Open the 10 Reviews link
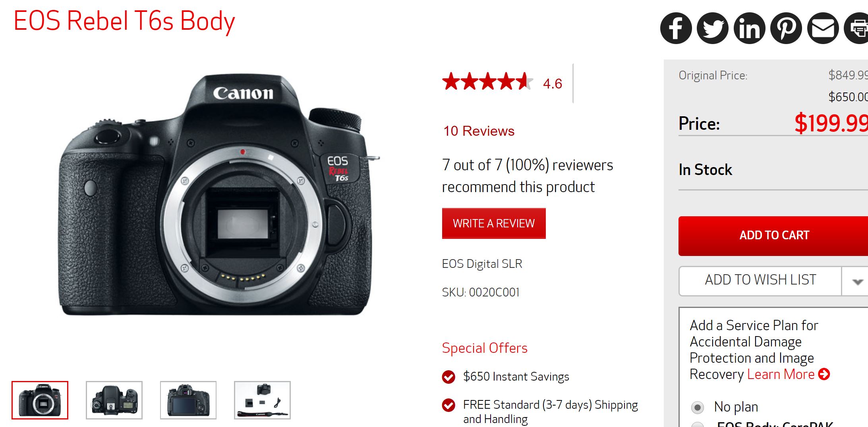868x427 pixels. (479, 131)
